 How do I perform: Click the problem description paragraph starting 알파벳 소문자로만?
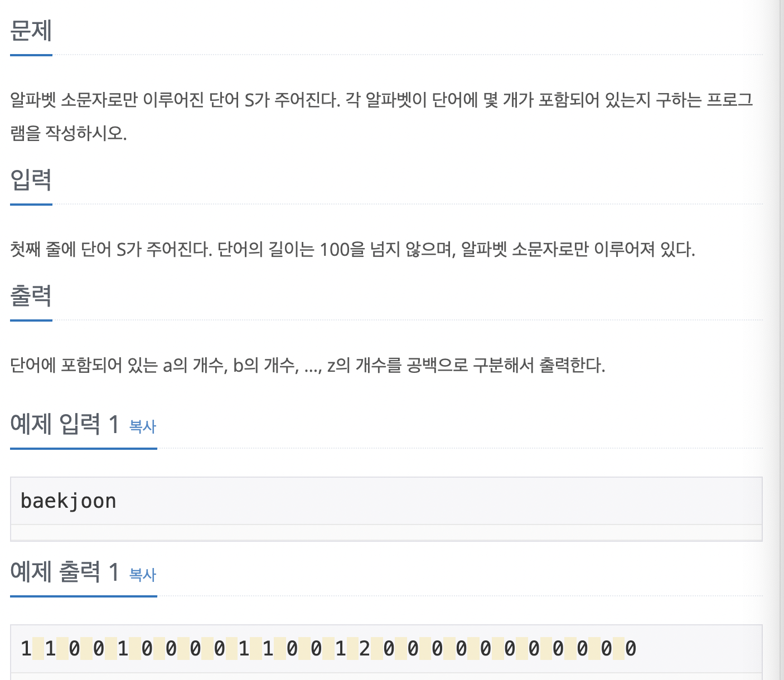coord(381,116)
